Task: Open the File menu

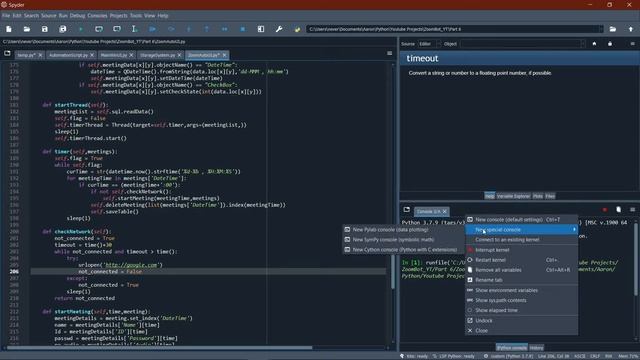Action: 6,16
